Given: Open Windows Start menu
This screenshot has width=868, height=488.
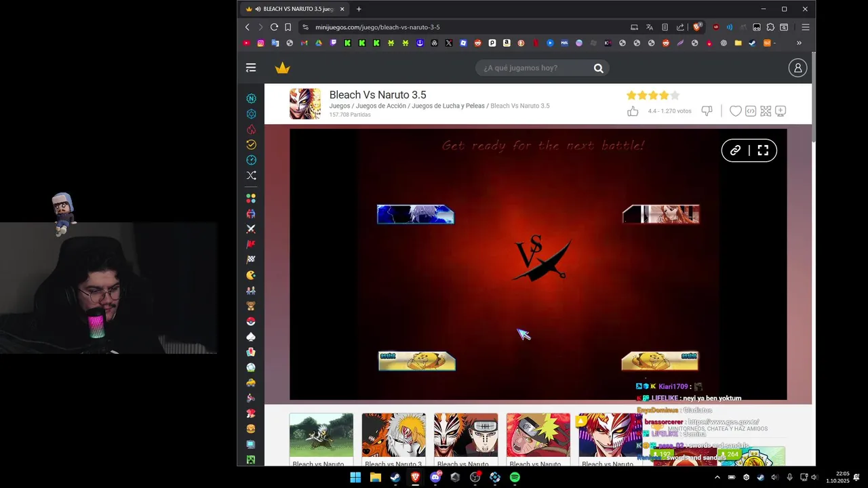Looking at the screenshot, I should click(355, 477).
